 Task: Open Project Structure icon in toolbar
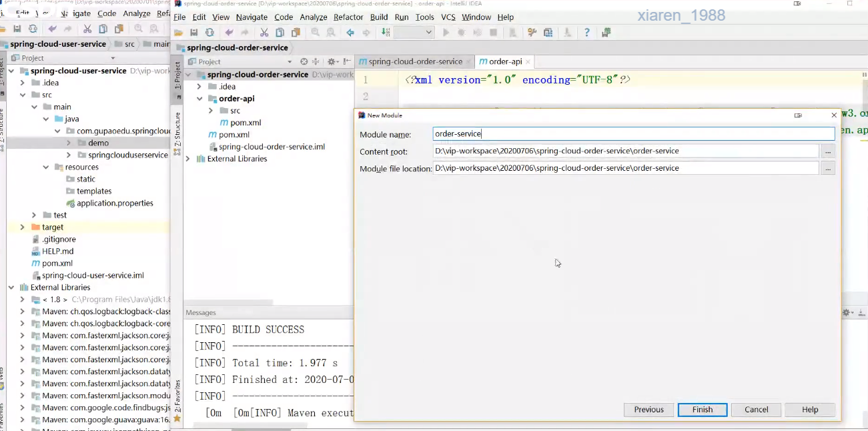(x=548, y=33)
